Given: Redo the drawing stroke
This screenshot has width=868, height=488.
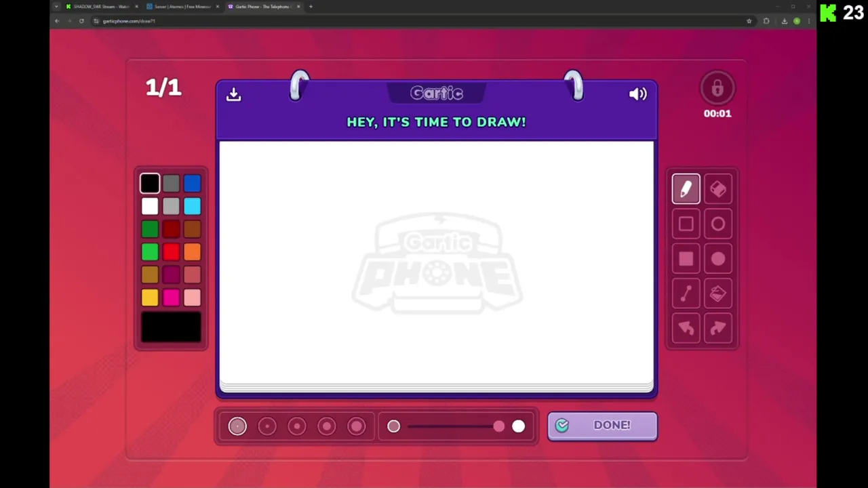Looking at the screenshot, I should pos(718,329).
